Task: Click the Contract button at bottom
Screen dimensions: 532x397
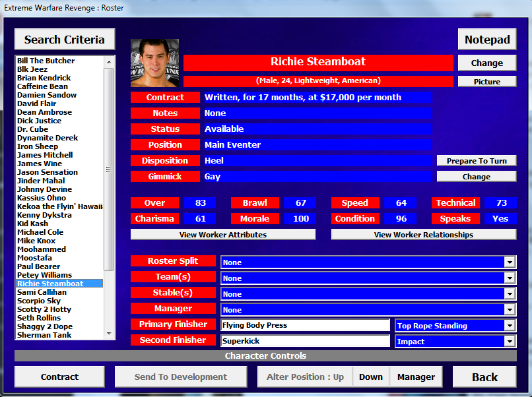Action: pos(59,377)
